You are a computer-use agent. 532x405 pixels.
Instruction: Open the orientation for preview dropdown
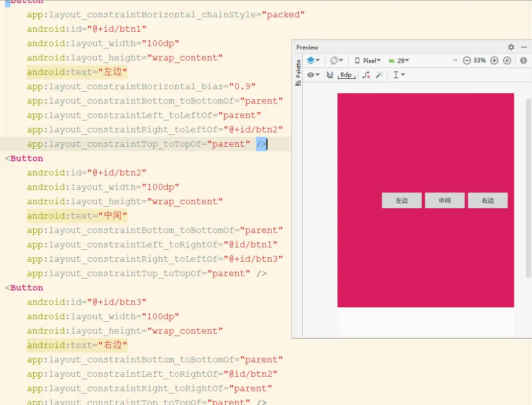(x=336, y=60)
